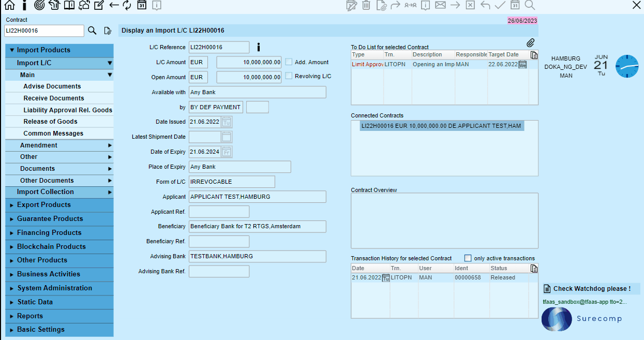Open the Static Data section
The height and width of the screenshot is (340, 644).
point(59,302)
